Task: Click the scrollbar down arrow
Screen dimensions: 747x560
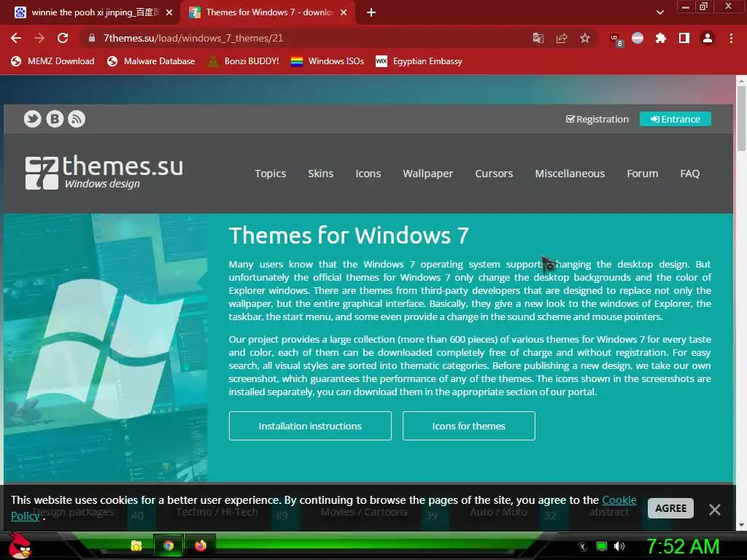Action: pyautogui.click(x=741, y=525)
